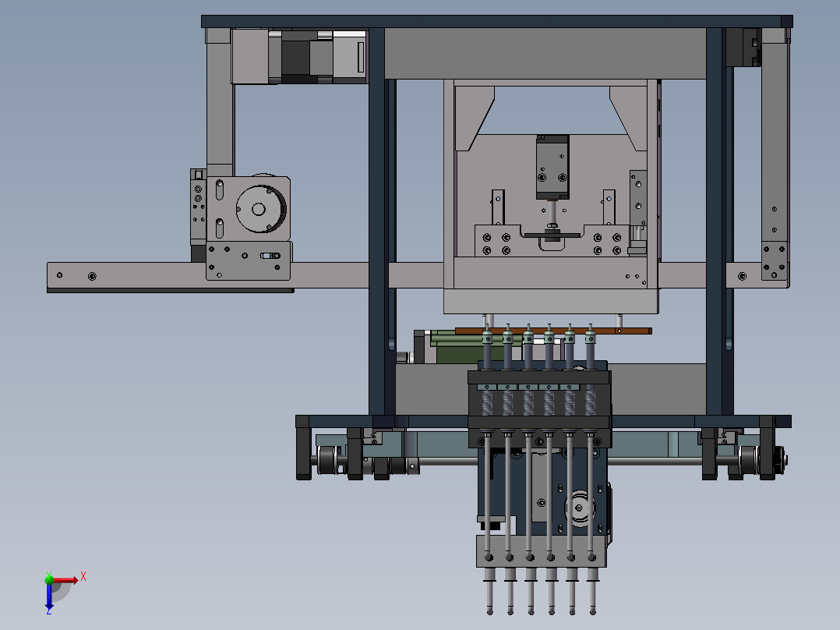The width and height of the screenshot is (840, 630).
Task: Click the blue Z axis arrow
Action: tap(50, 607)
